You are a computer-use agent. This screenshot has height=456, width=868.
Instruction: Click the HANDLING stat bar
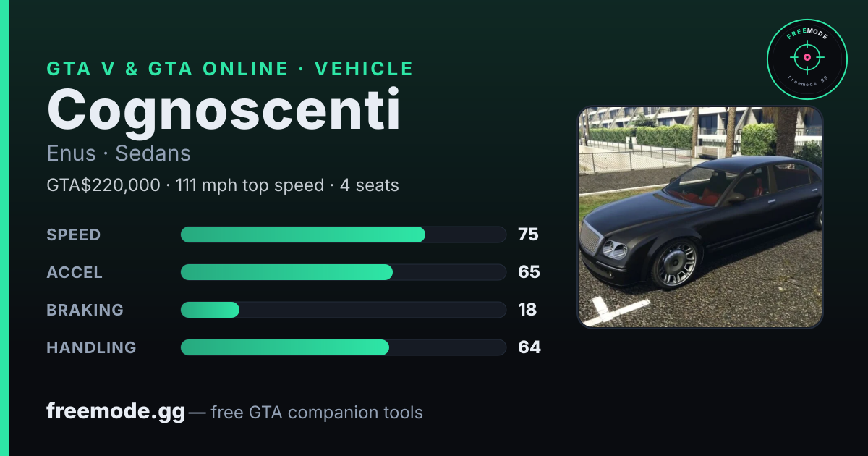click(343, 347)
